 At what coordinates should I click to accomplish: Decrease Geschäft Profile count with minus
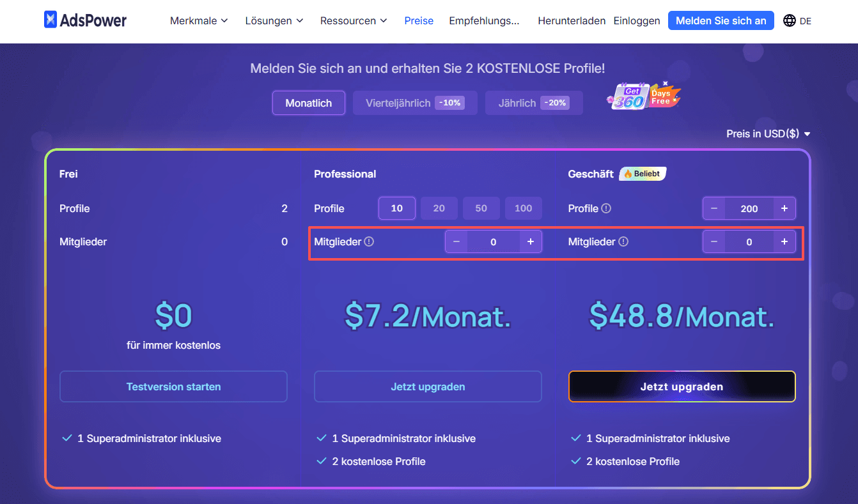click(714, 208)
